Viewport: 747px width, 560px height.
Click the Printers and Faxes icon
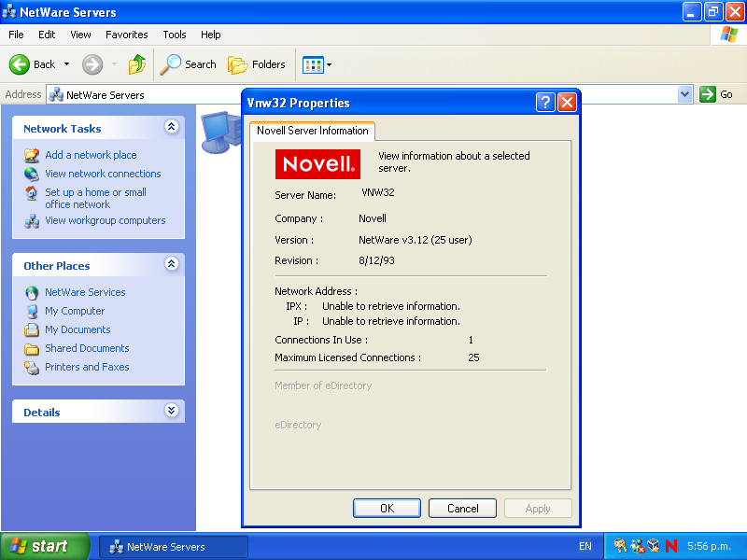pos(32,367)
